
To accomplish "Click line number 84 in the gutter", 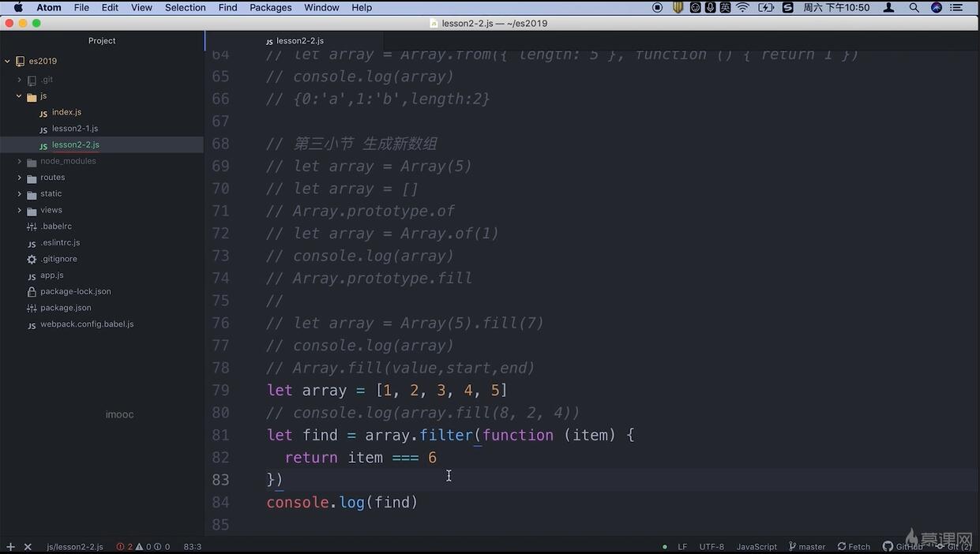I will pos(220,503).
